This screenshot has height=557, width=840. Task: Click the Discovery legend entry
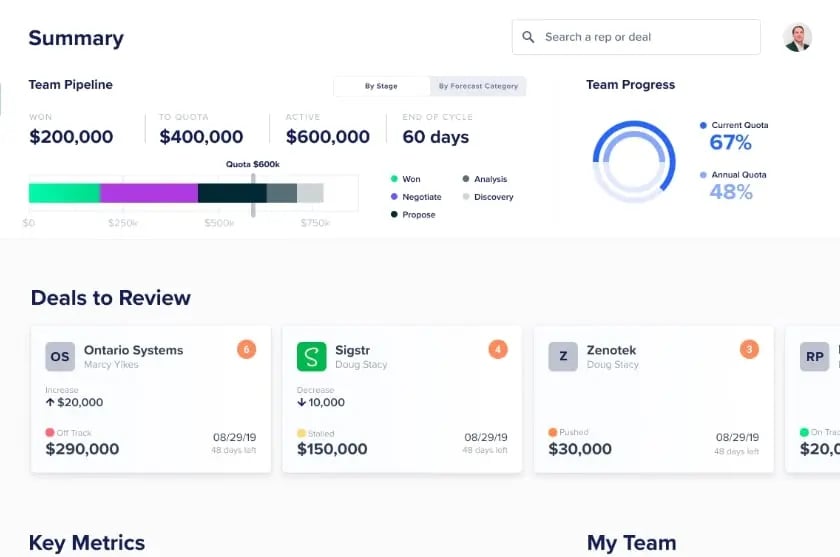(x=488, y=197)
